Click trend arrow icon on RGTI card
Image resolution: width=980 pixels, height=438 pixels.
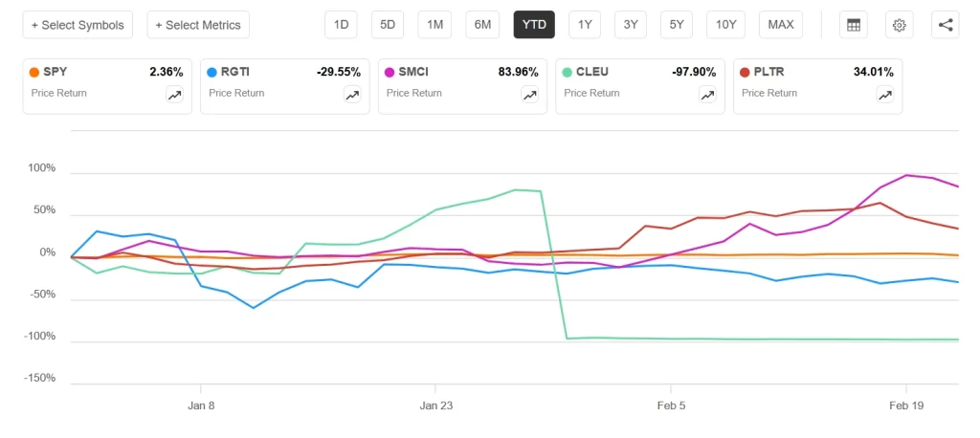[x=352, y=95]
